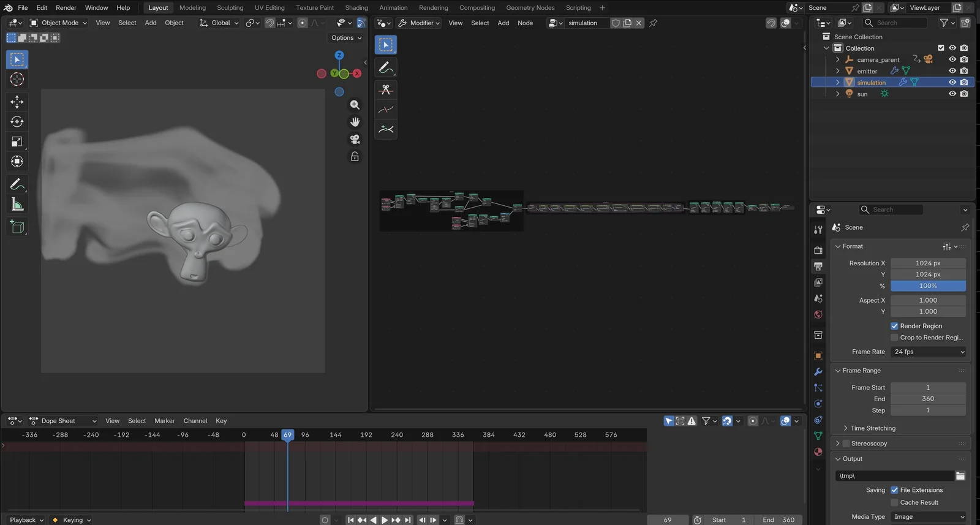This screenshot has height=525, width=980.
Task: Open the Tool properties tab
Action: (x=818, y=230)
